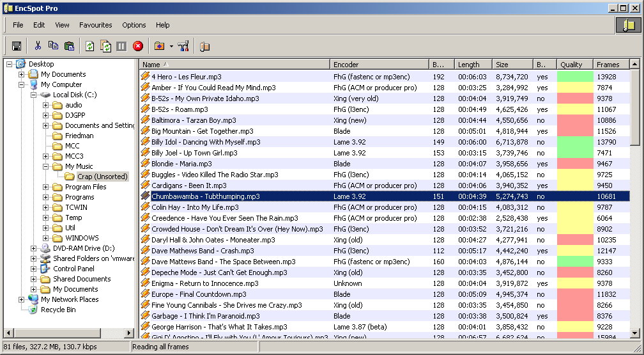Click the double-page green refresh icon
644x355 pixels.
(x=105, y=46)
